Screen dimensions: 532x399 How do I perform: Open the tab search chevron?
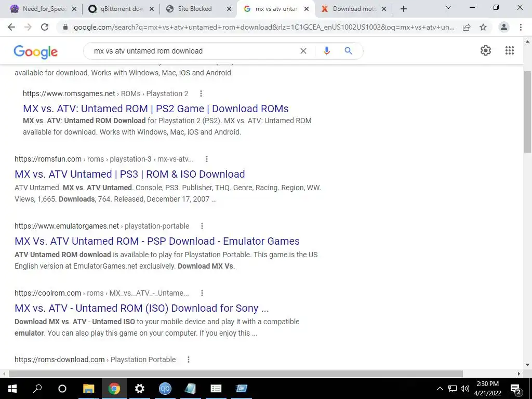(x=448, y=7)
